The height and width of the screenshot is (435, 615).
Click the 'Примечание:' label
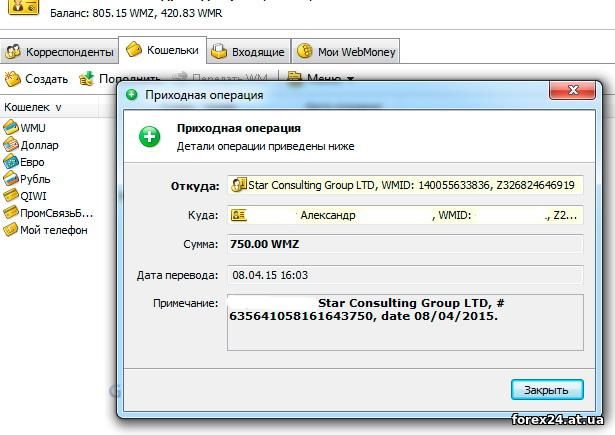point(186,303)
